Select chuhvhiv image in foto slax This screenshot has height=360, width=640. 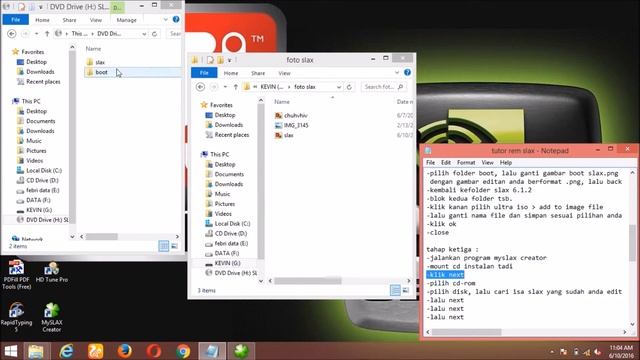(291, 116)
